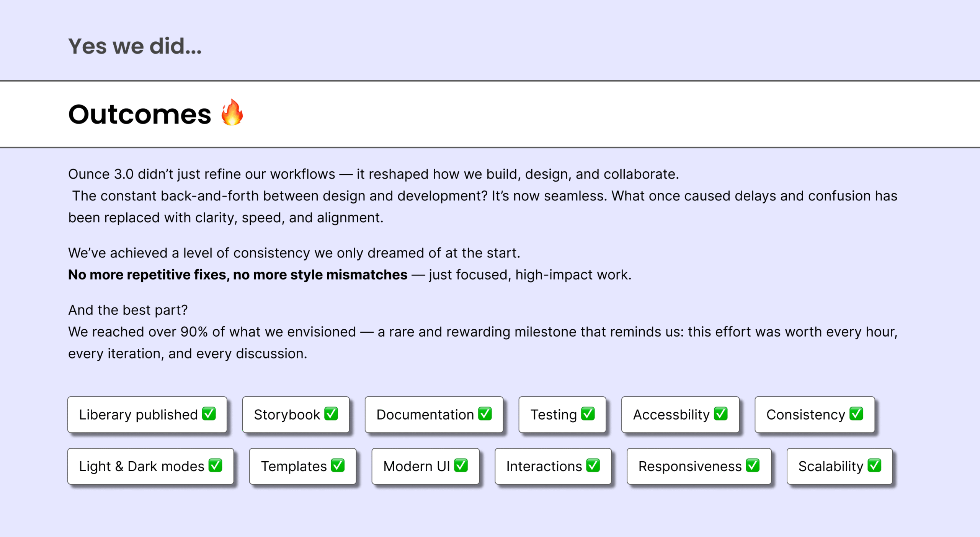Click the green checkmark beside Documentation
The image size is (980, 537).
[x=485, y=413]
